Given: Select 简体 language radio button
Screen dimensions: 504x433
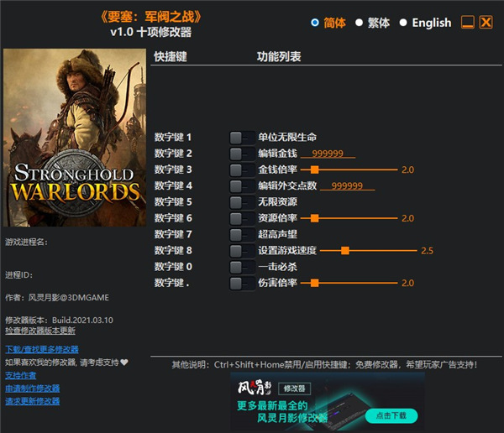Looking at the screenshot, I should [315, 23].
